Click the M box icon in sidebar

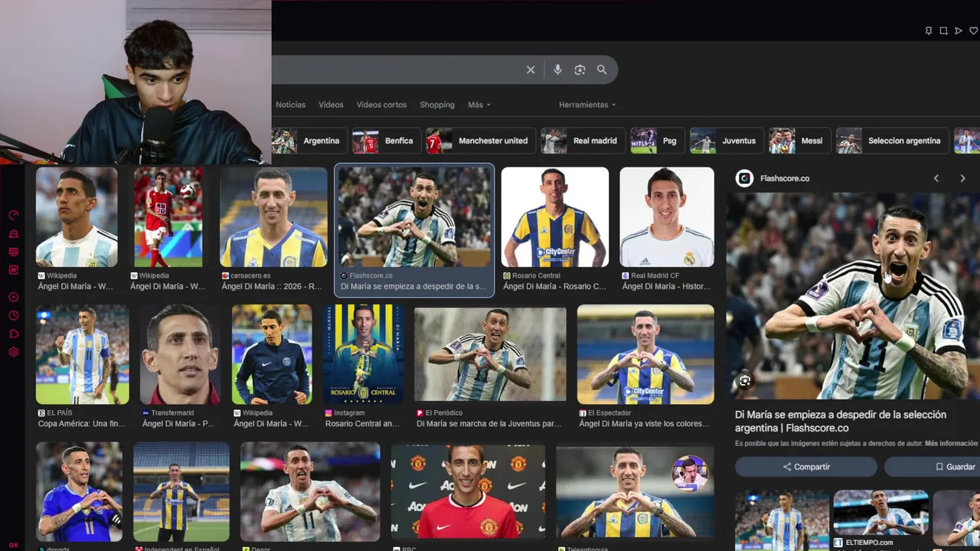(x=13, y=270)
